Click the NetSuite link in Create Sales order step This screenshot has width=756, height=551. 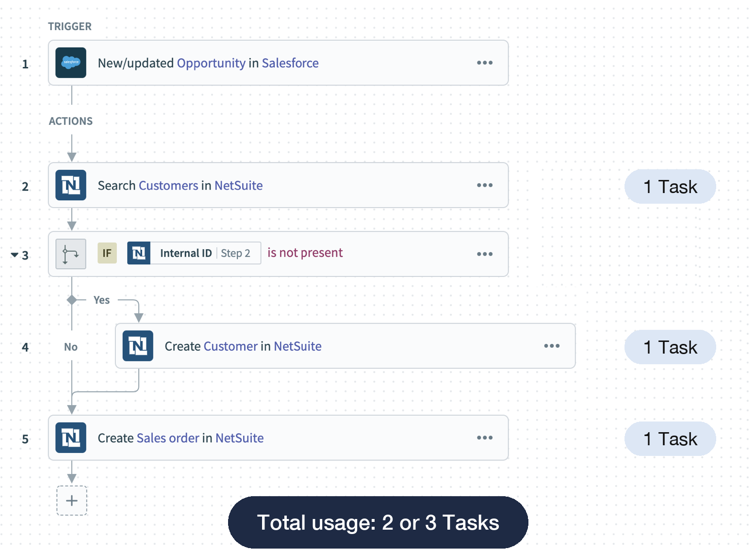pyautogui.click(x=240, y=438)
